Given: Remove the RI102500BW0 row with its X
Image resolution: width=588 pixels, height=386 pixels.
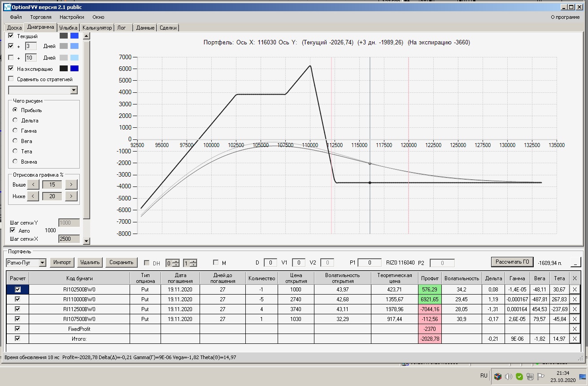Looking at the screenshot, I should (575, 290).
